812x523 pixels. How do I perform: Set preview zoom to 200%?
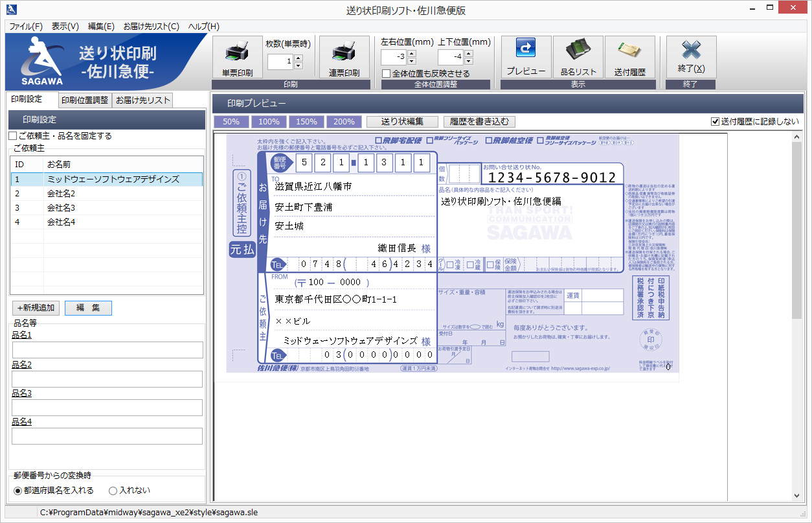[x=344, y=121]
